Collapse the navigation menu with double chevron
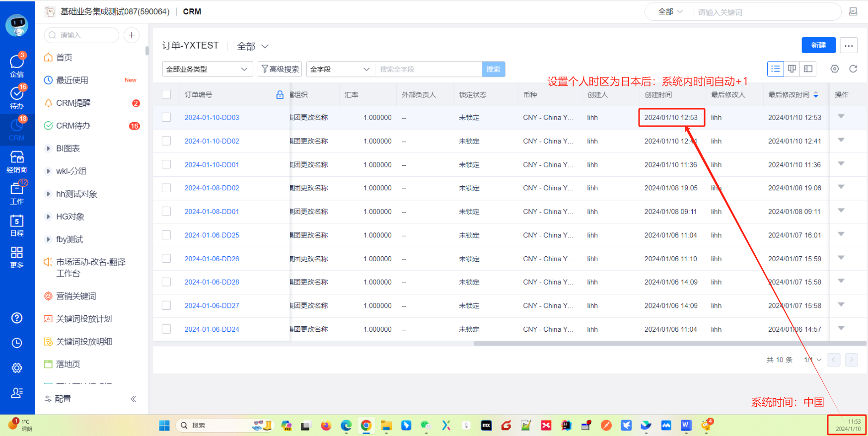Screen dimensions: 868x436 [134, 399]
